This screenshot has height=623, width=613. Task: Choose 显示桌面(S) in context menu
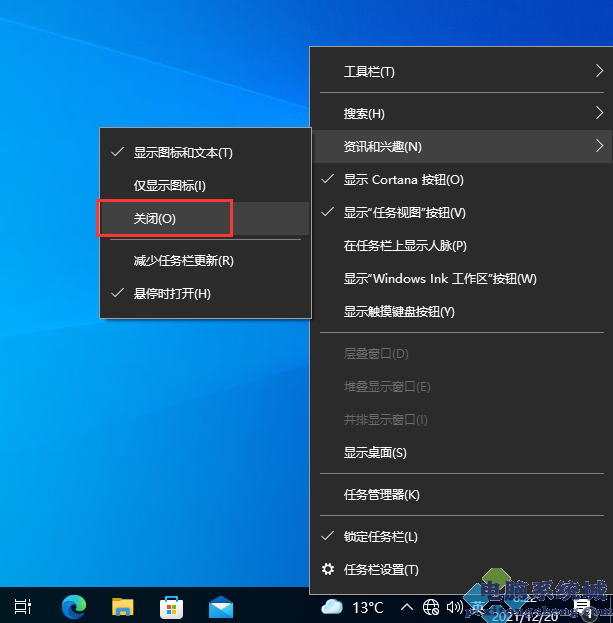462,453
